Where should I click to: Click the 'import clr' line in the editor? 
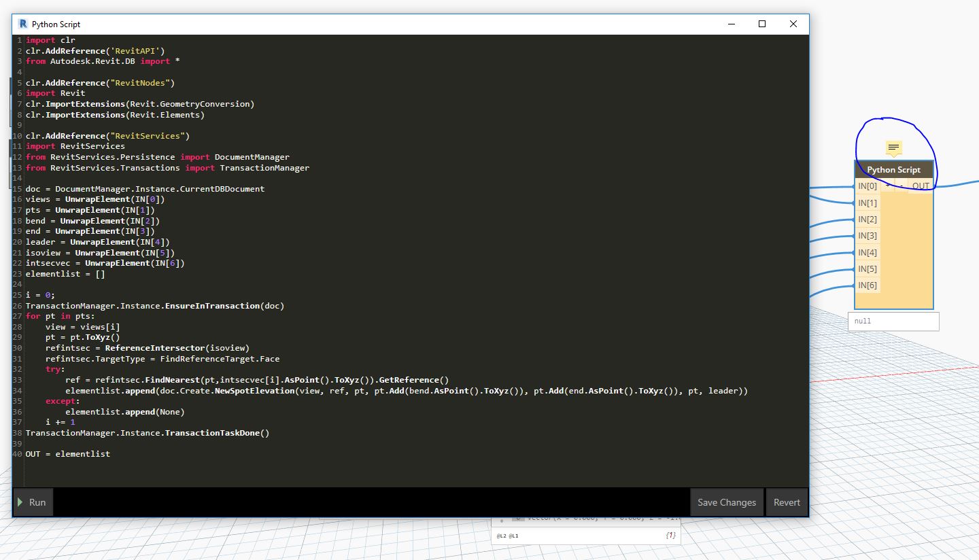pyautogui.click(x=50, y=40)
